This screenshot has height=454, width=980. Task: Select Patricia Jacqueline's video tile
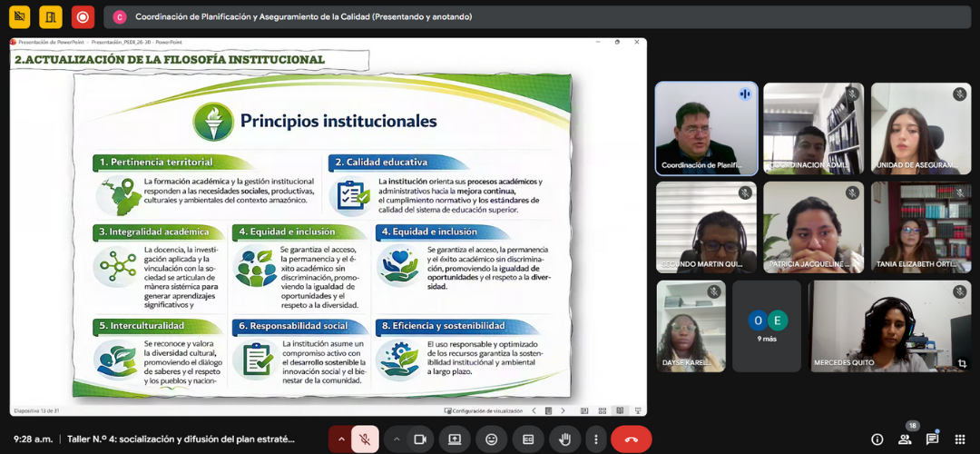point(813,227)
